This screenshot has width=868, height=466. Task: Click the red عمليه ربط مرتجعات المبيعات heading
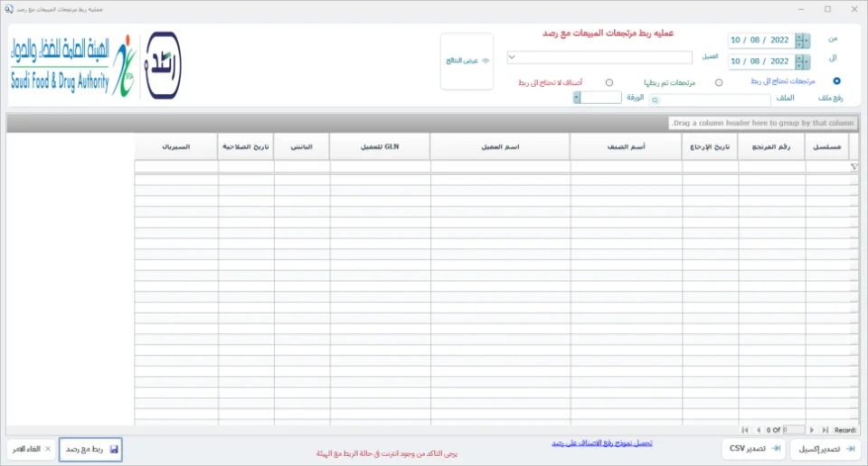click(x=608, y=33)
